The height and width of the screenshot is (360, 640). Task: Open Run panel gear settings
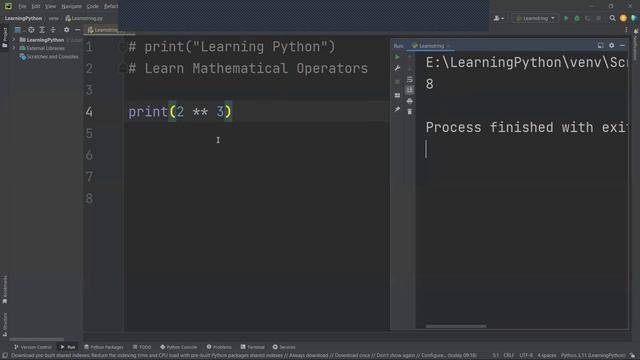[611, 46]
